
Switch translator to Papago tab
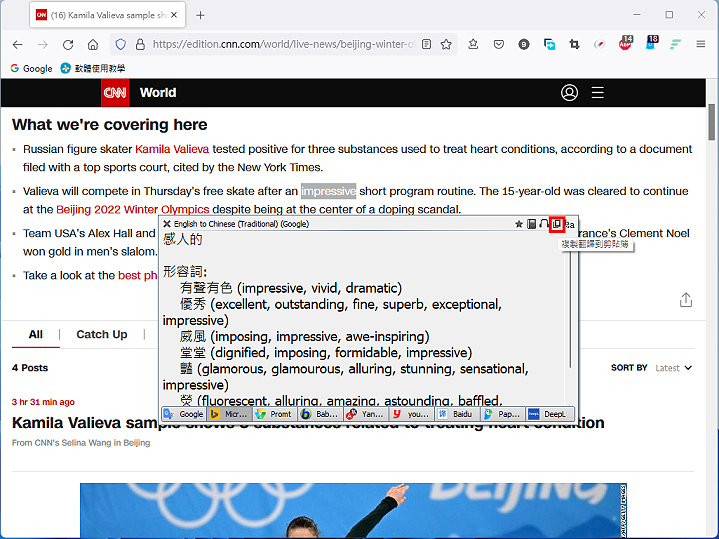(x=503, y=414)
